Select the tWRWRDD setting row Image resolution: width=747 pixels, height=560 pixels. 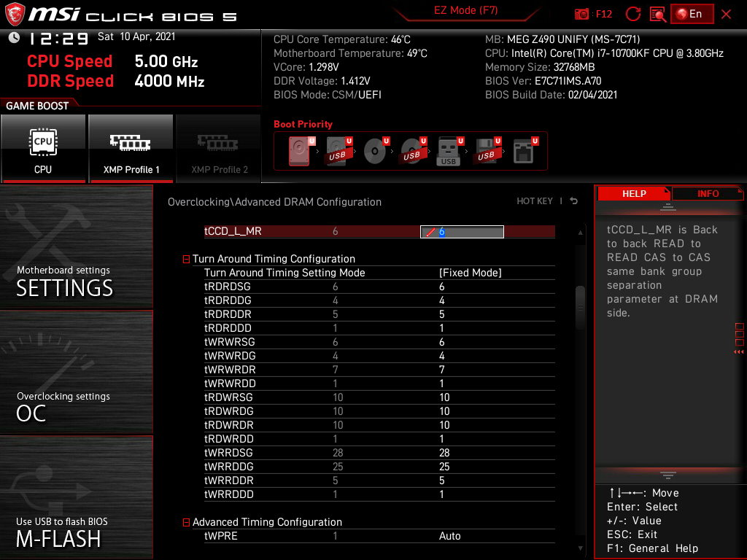(379, 384)
